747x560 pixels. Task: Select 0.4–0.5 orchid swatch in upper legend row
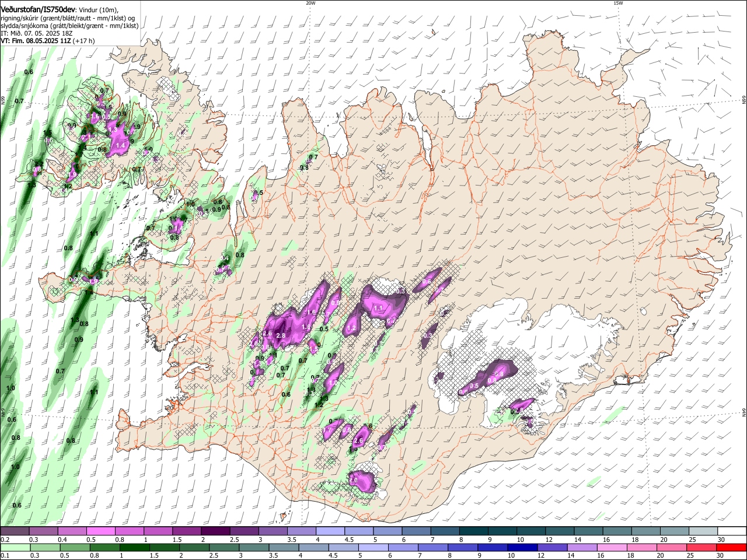coord(72,531)
